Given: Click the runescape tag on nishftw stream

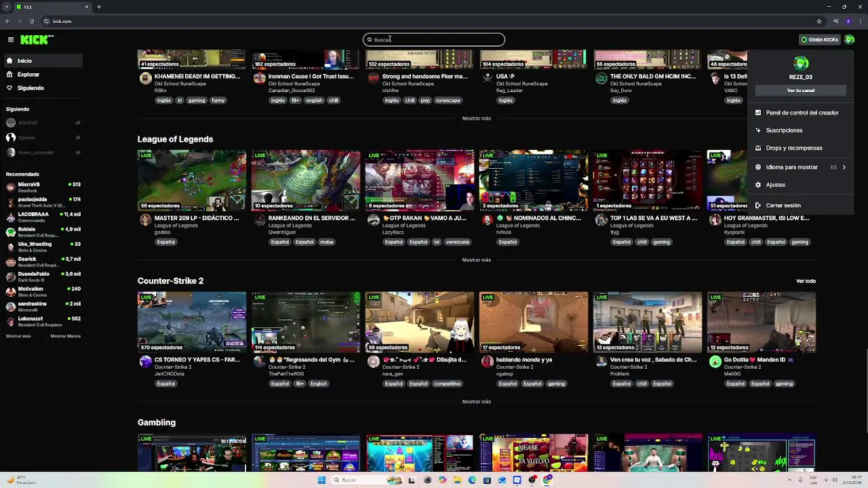Looking at the screenshot, I should (x=448, y=100).
